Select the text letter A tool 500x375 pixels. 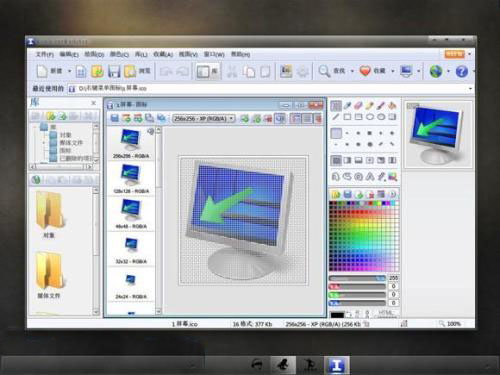[x=370, y=177]
